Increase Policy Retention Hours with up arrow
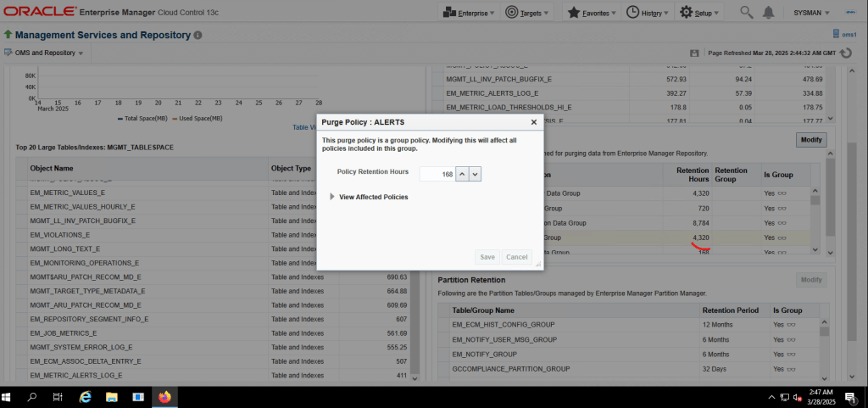Screen dimensions: 868x408 462,173
